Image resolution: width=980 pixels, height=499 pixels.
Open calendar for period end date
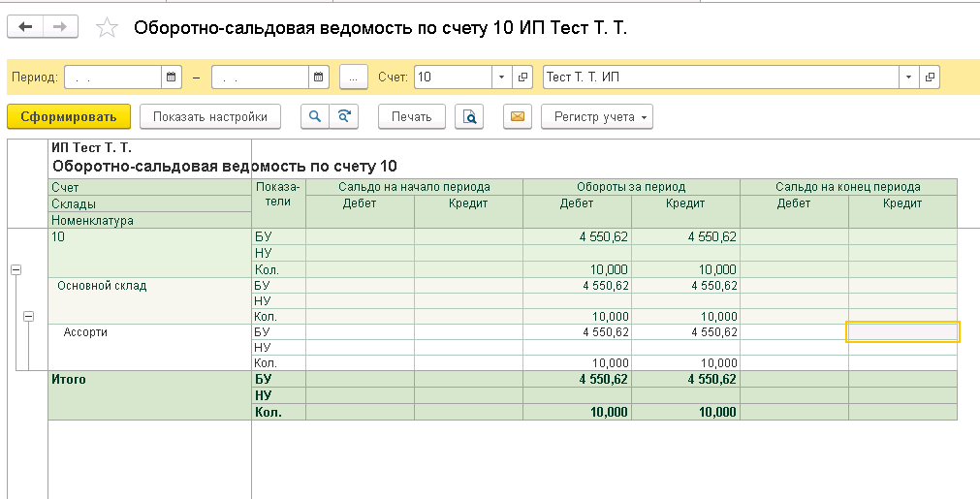point(318,78)
